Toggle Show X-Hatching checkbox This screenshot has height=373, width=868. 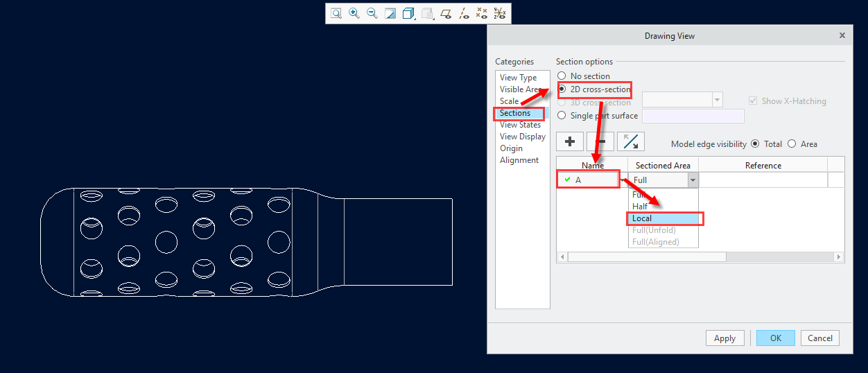tap(754, 101)
